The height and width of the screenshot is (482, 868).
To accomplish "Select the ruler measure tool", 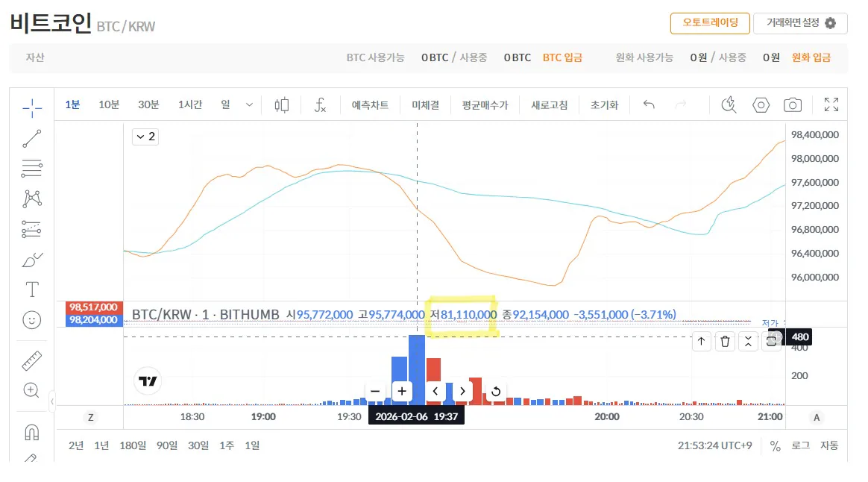I will pyautogui.click(x=32, y=362).
